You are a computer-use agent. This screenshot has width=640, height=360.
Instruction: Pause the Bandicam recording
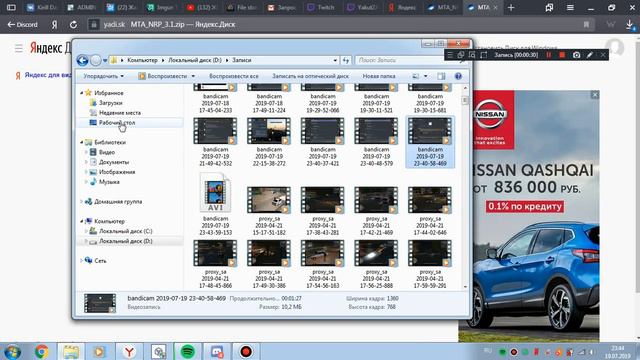(x=549, y=55)
